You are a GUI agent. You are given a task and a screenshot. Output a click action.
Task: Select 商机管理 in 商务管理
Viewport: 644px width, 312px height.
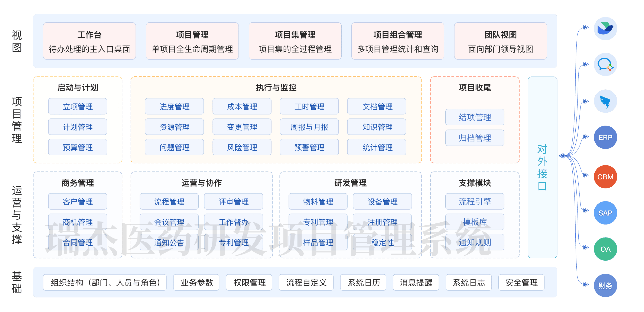coord(78,222)
